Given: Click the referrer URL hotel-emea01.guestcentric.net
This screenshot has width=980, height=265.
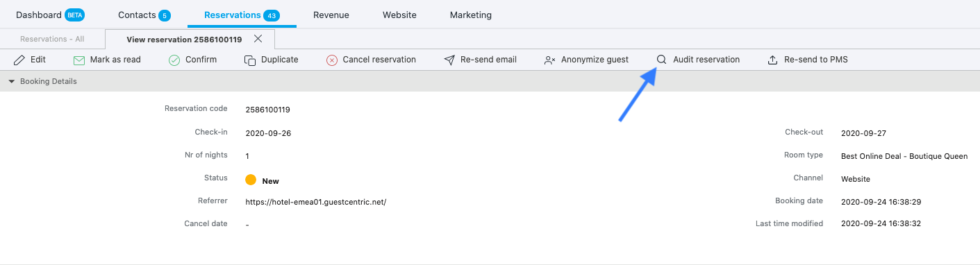Looking at the screenshot, I should (x=315, y=202).
